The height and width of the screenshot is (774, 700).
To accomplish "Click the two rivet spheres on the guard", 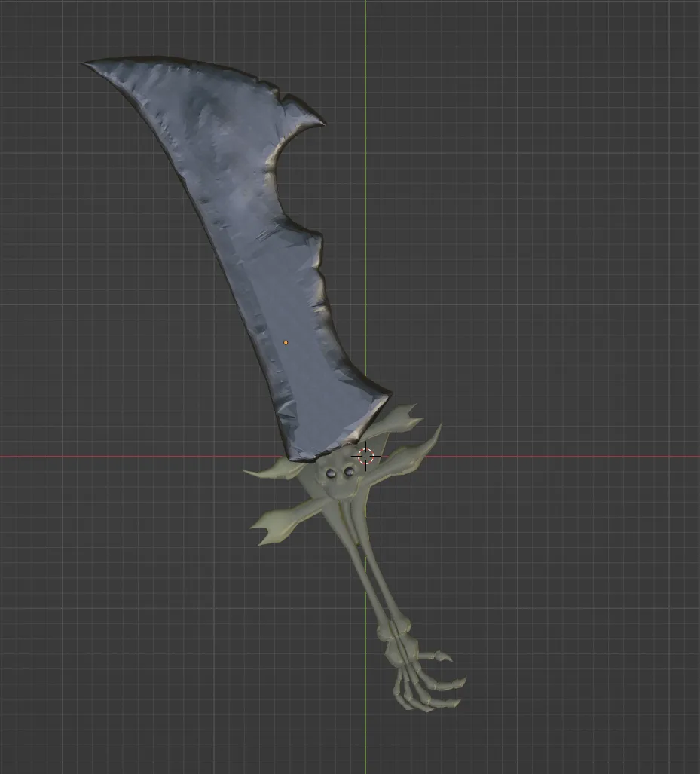I will tap(341, 471).
